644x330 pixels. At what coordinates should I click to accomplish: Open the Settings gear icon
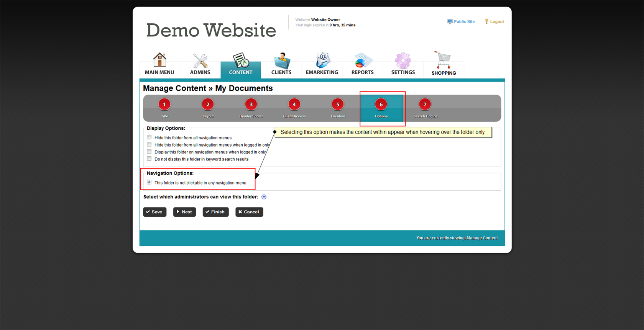coord(403,61)
